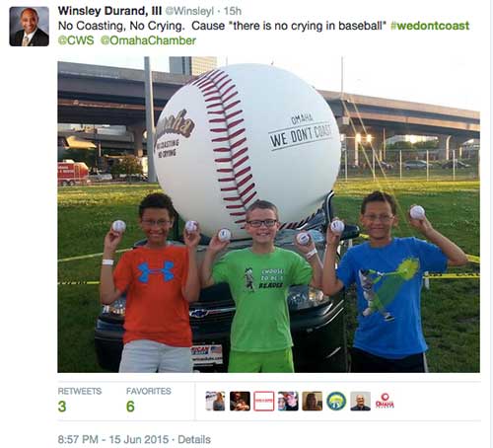Open the Details link

[x=194, y=439]
